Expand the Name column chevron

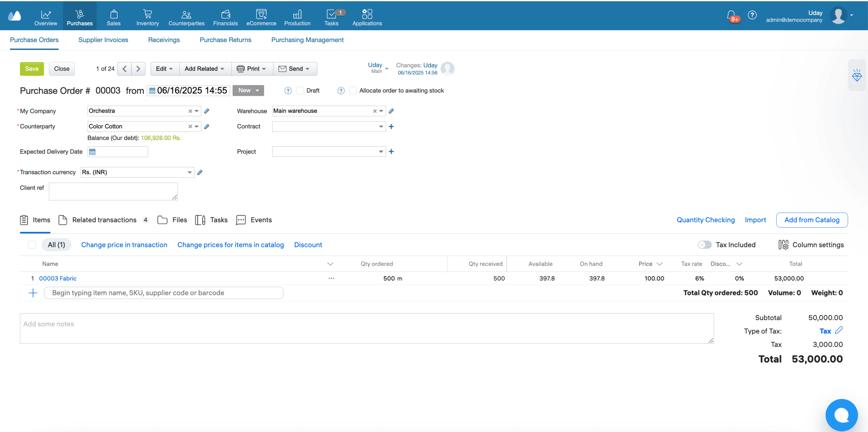[x=330, y=264]
